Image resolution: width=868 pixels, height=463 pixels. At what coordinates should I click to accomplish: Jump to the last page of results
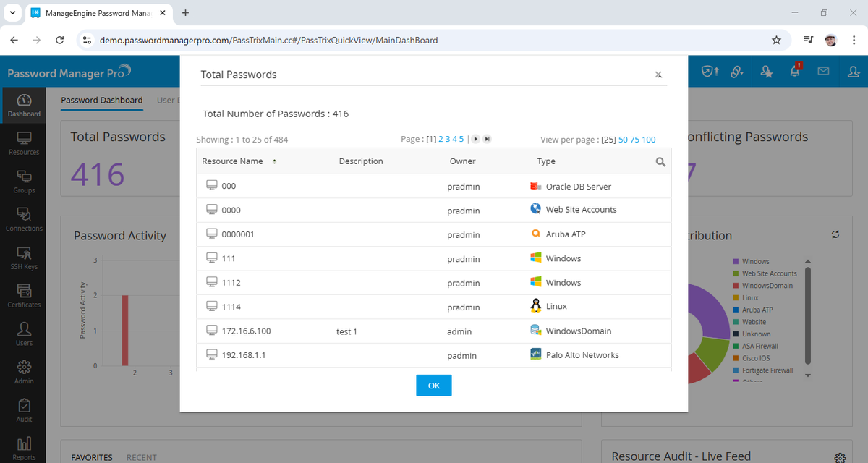486,137
